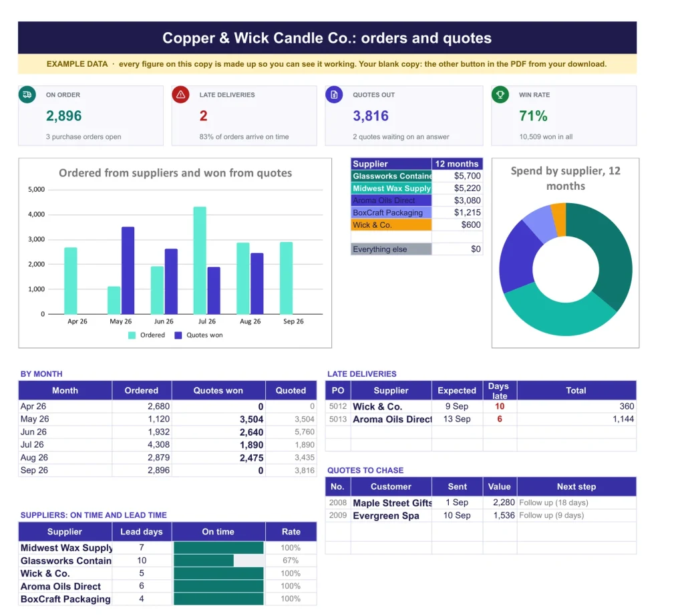The image size is (684, 616).
Task: Select the Apr 26 row month cell
Action: coord(65,406)
